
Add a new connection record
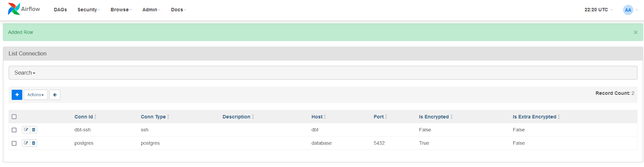pyautogui.click(x=17, y=95)
